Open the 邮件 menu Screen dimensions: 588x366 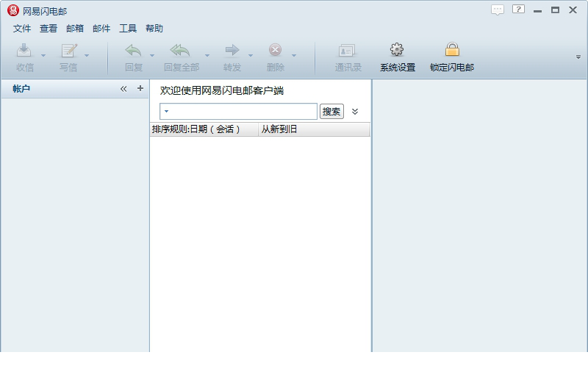101,29
